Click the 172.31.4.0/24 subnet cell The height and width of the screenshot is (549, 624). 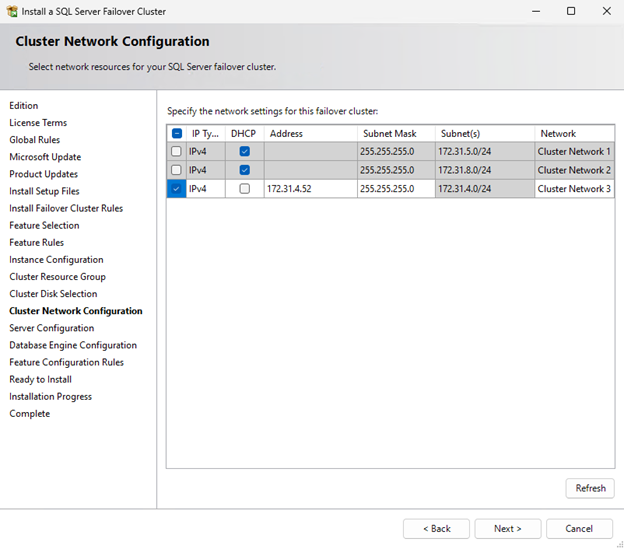click(485, 189)
